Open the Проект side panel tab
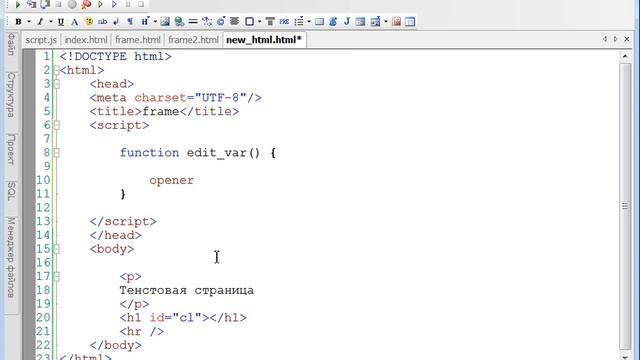Viewport: 640px width, 360px height. pyautogui.click(x=11, y=150)
